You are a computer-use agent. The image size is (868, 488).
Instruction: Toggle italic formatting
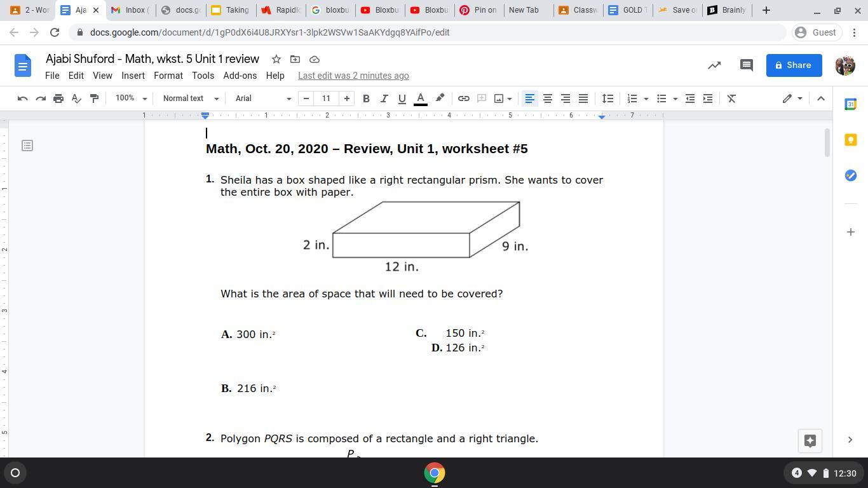click(x=384, y=98)
